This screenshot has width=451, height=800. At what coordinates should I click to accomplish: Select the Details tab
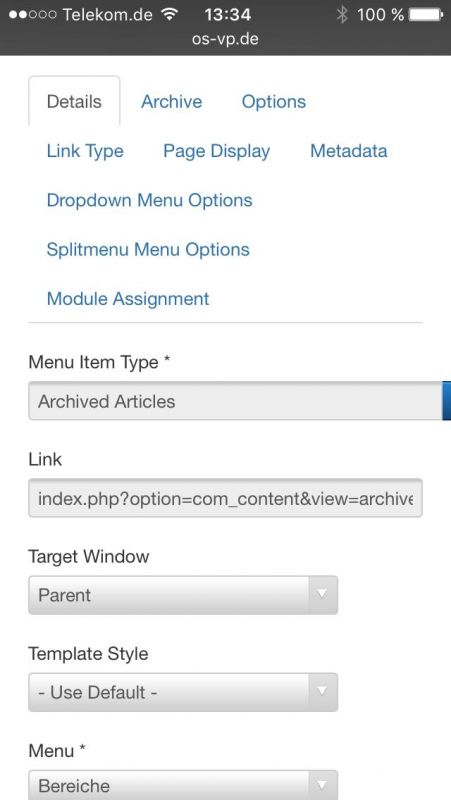click(x=74, y=101)
